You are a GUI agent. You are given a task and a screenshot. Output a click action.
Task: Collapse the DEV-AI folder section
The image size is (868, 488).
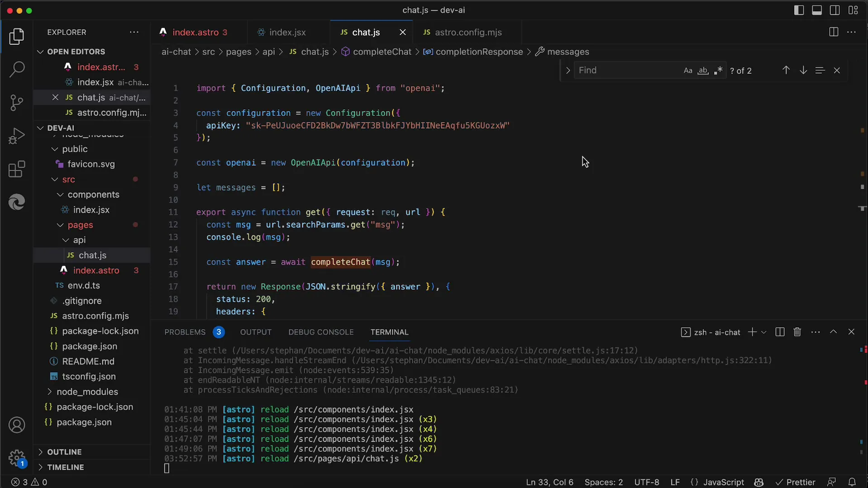61,128
